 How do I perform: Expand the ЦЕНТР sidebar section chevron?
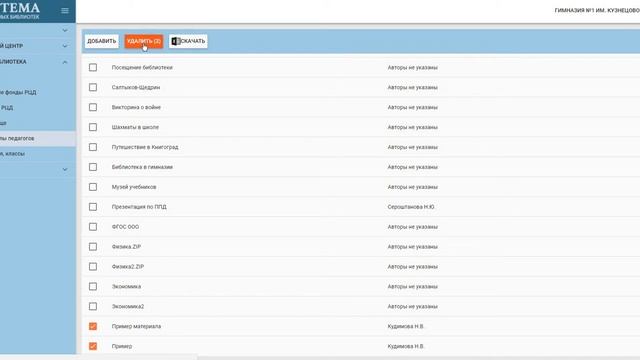pos(65,46)
